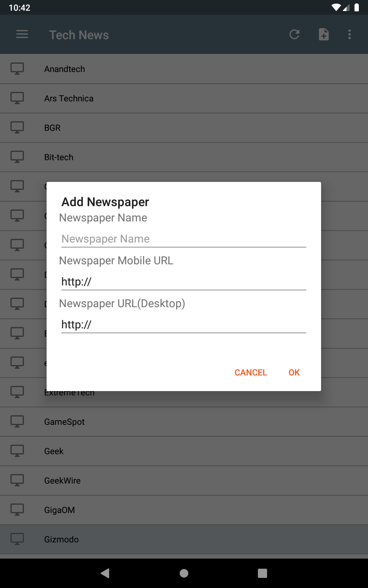This screenshot has width=368, height=588.
Task: Select Anandtech in the list
Action: tap(184, 69)
